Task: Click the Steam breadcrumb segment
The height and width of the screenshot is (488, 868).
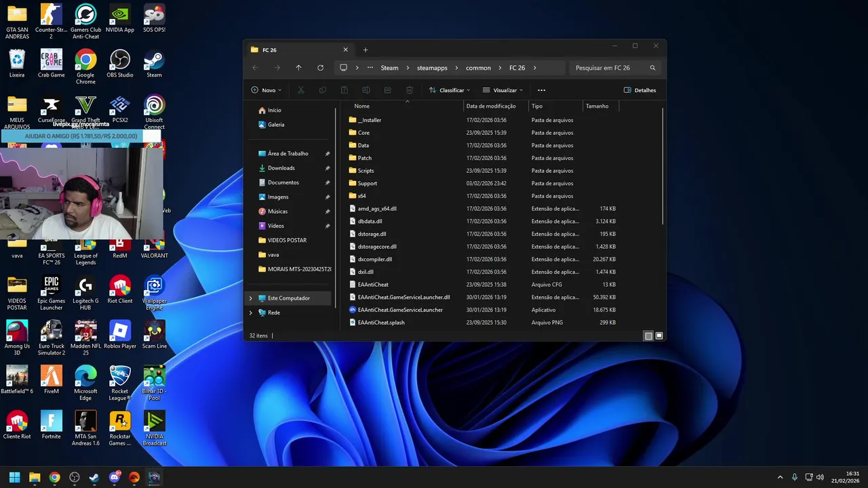Action: tap(389, 68)
